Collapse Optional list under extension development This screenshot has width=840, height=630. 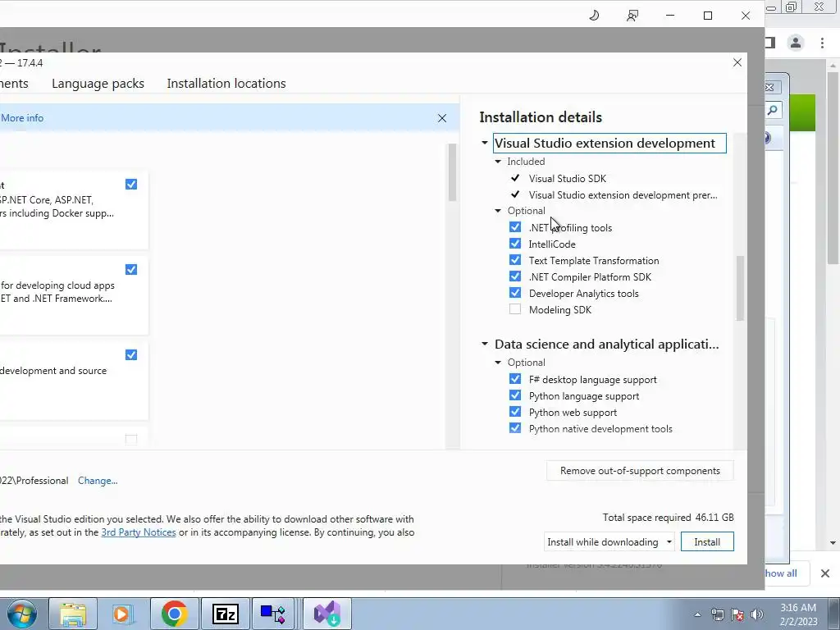[x=498, y=211]
